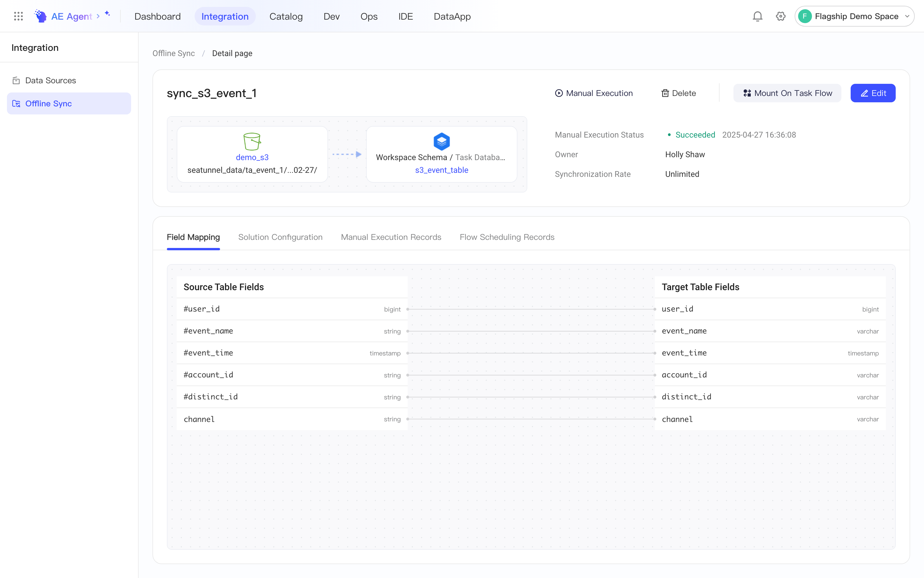This screenshot has width=924, height=578.
Task: Click the channel target field
Action: point(770,419)
